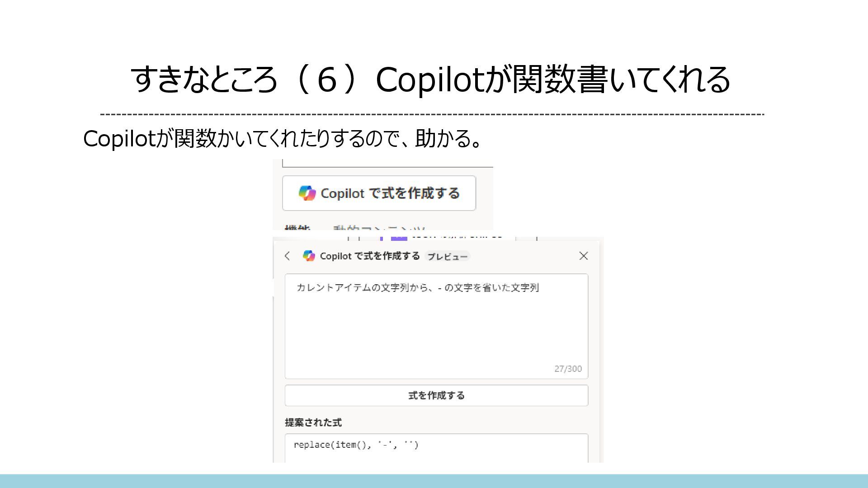
Task: Click the Copilot icon in the panel header
Action: click(309, 256)
